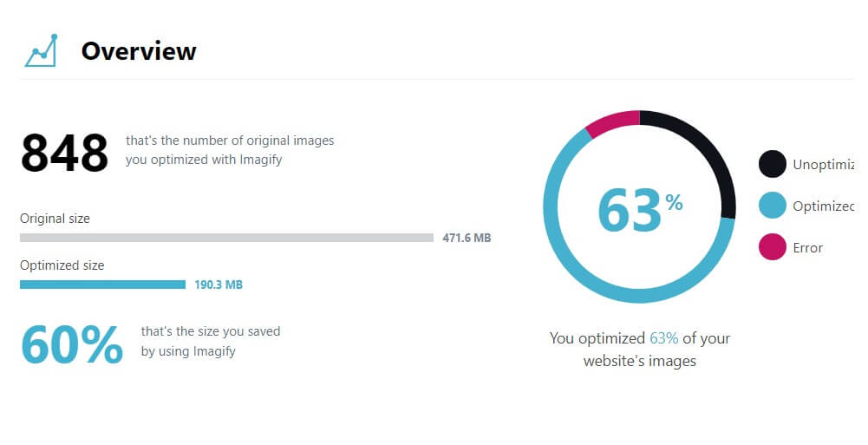Click the large 60% saved figure
The image size is (868, 445).
[x=72, y=345]
